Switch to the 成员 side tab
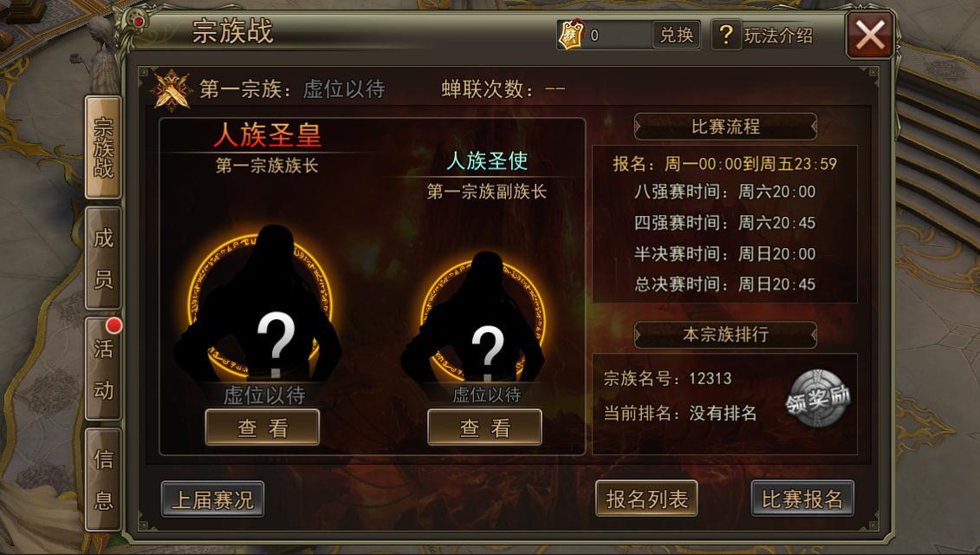 click(x=103, y=258)
